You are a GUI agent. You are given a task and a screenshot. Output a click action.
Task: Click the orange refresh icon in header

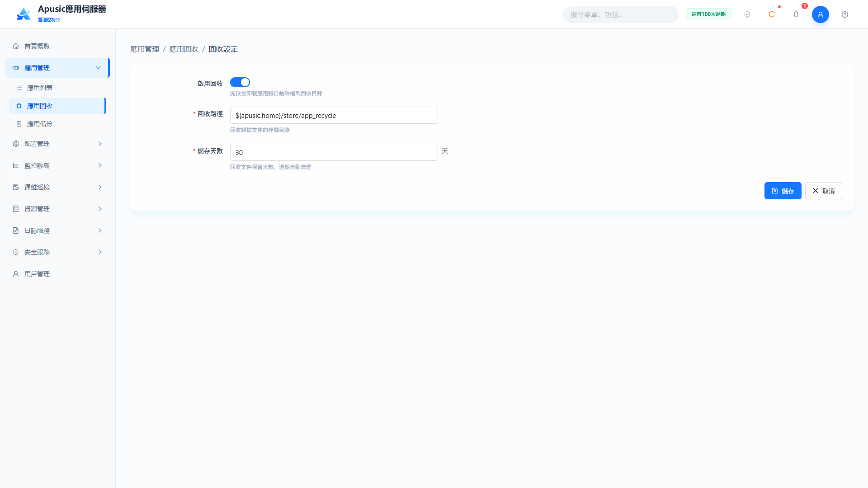[772, 14]
